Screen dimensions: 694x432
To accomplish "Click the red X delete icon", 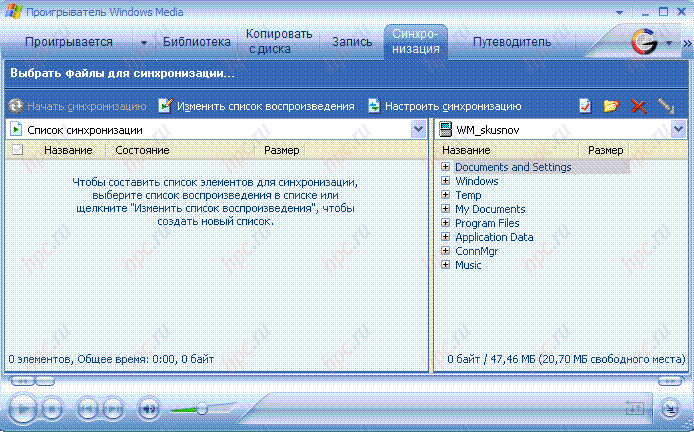I will [x=639, y=106].
